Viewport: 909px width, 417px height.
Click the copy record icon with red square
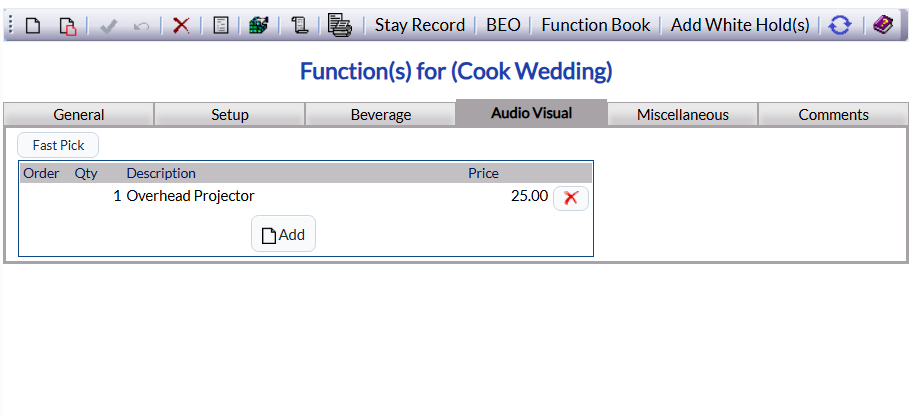(x=67, y=26)
